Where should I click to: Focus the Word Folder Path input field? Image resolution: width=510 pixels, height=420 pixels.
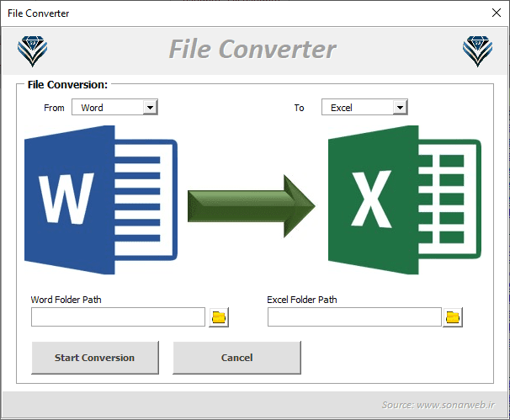tap(118, 316)
